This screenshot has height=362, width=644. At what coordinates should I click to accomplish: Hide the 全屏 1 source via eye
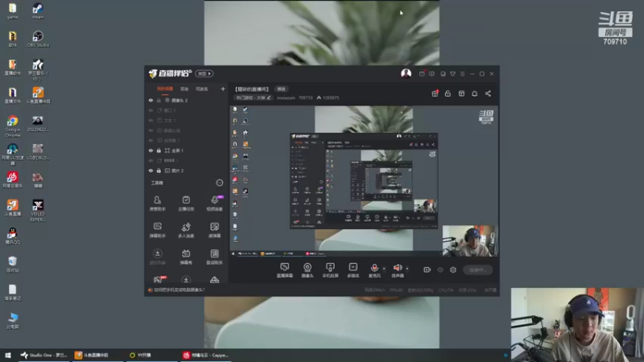tap(151, 150)
